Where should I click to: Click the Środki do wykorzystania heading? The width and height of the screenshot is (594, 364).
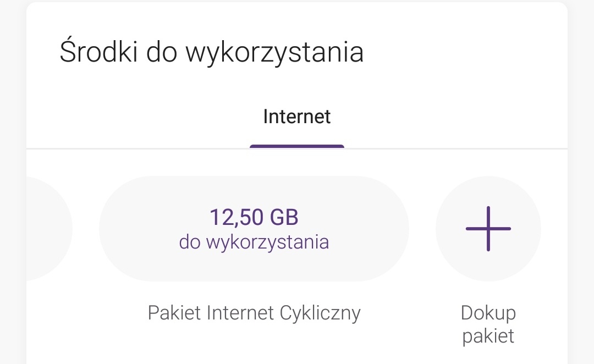tap(211, 53)
